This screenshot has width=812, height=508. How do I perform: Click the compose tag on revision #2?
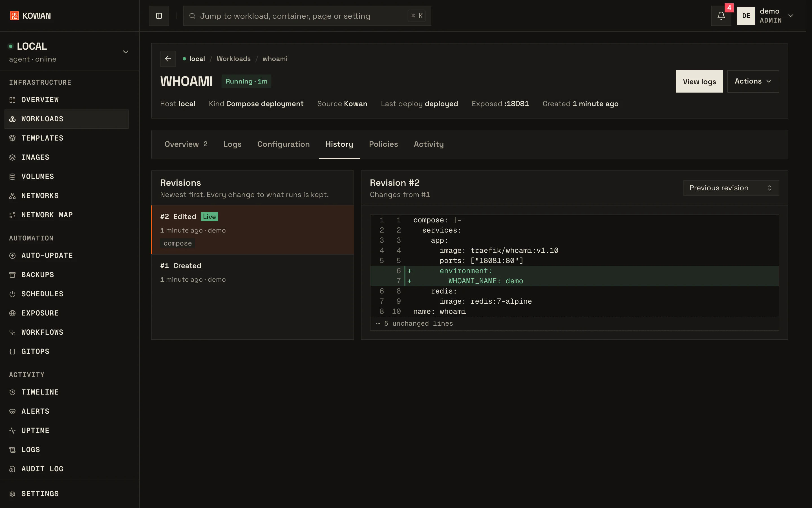pos(178,243)
